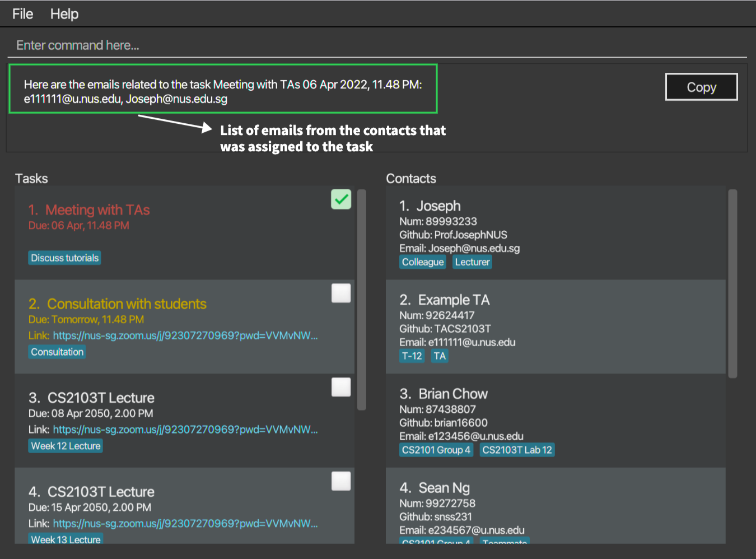Click 'Github: brian16600' text
This screenshot has width=756, height=559.
coord(444,423)
